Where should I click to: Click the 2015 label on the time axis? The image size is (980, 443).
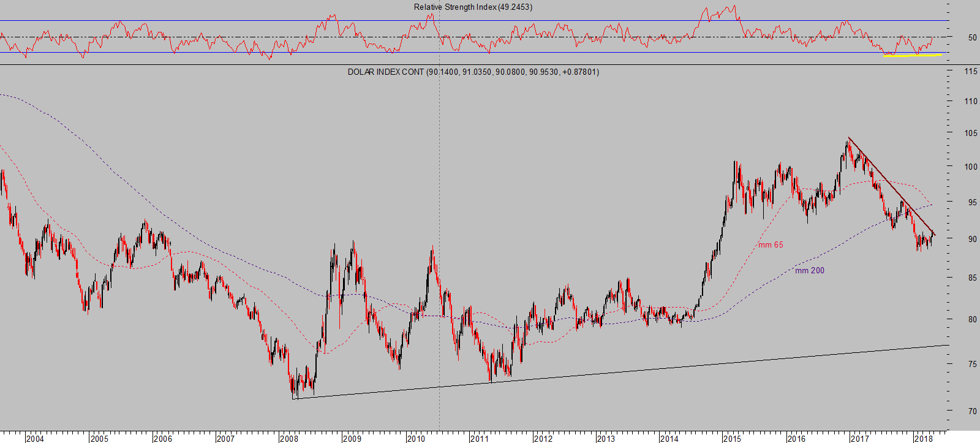pyautogui.click(x=732, y=438)
